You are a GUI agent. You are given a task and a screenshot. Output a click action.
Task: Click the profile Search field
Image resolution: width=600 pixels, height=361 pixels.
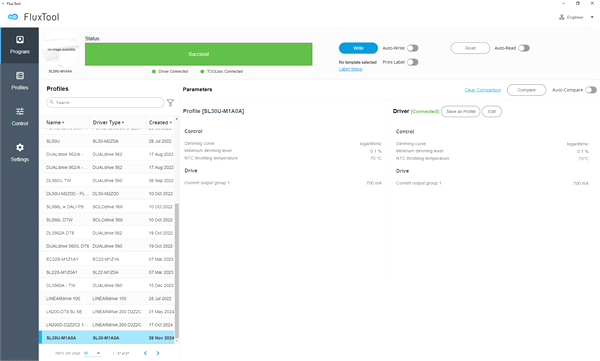(105, 103)
